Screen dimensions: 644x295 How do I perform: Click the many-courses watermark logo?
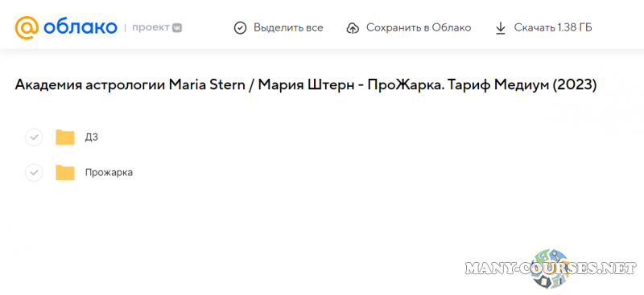tap(550, 268)
